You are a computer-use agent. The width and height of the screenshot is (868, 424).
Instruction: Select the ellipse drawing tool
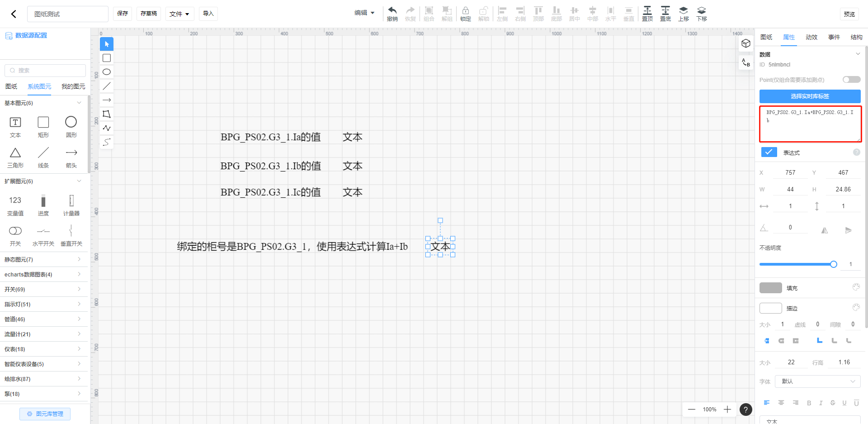click(107, 72)
